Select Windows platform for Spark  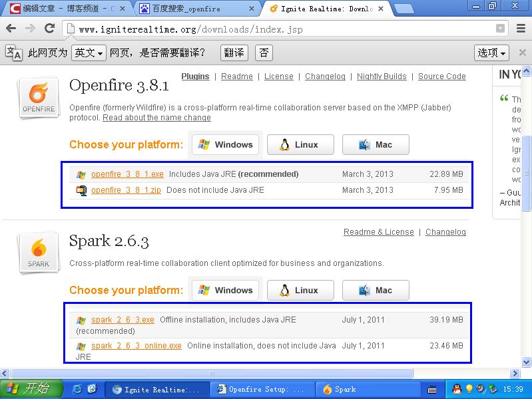coord(225,291)
